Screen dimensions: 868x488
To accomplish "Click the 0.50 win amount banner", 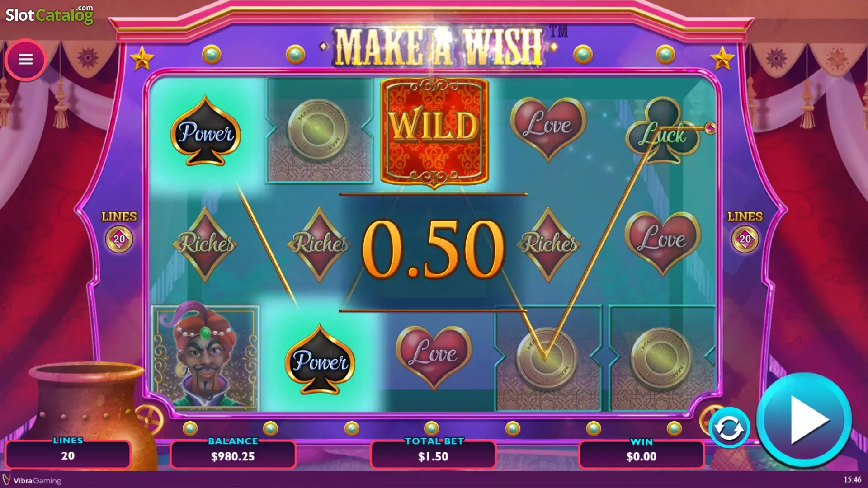I will (x=433, y=250).
